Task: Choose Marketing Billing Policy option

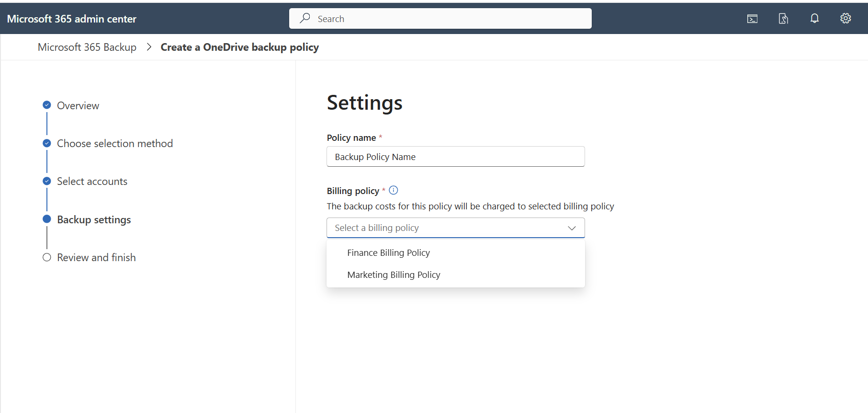Action: click(x=456, y=275)
